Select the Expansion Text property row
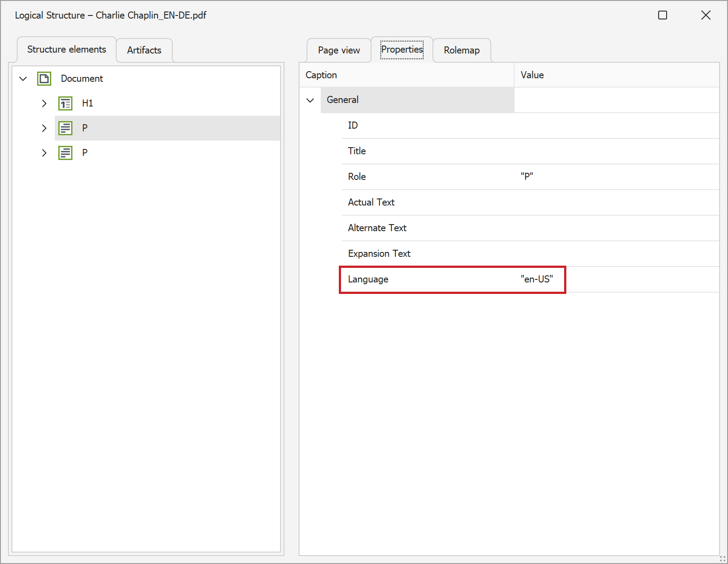 pos(531,254)
